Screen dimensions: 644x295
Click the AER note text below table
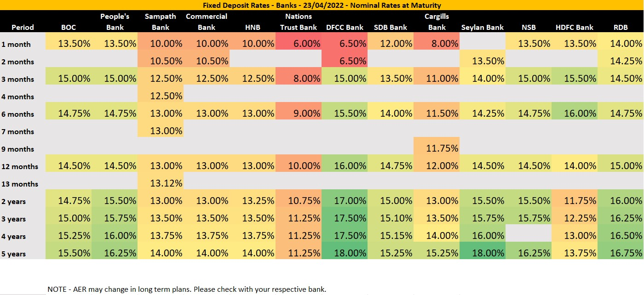[x=187, y=289]
